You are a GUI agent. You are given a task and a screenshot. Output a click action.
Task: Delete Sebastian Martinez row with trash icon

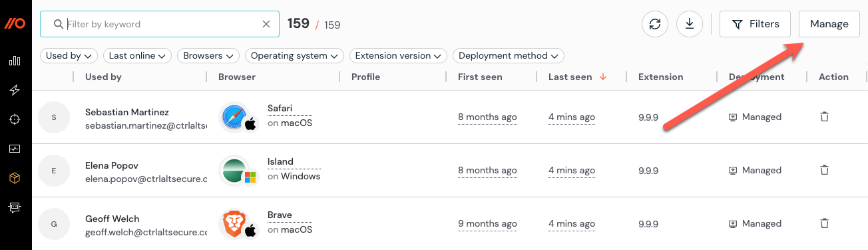pyautogui.click(x=824, y=117)
